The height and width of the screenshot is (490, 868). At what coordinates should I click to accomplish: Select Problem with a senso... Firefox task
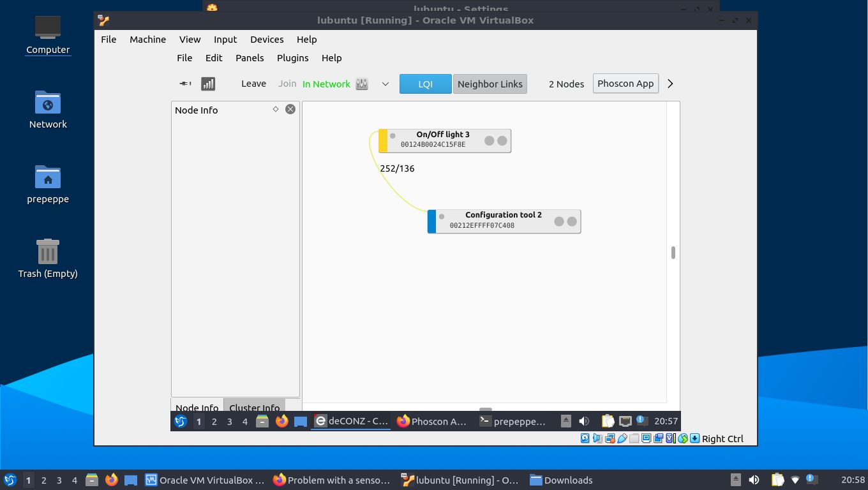pyautogui.click(x=331, y=480)
